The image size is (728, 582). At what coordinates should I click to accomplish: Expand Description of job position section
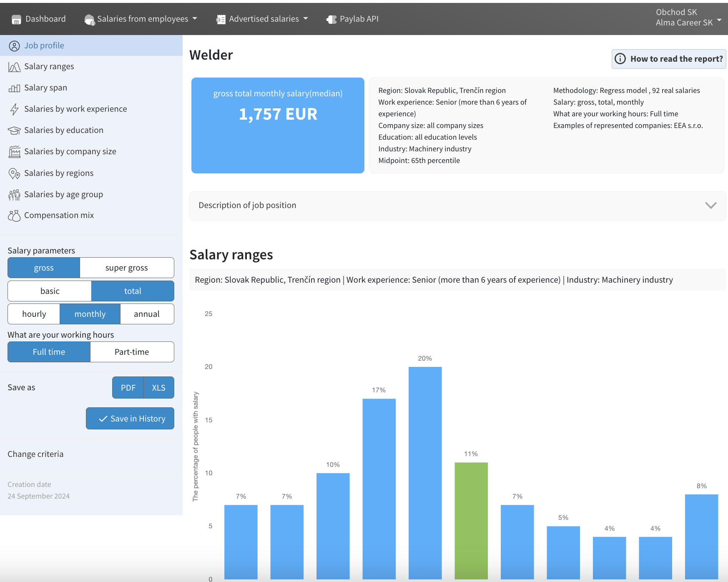point(457,206)
